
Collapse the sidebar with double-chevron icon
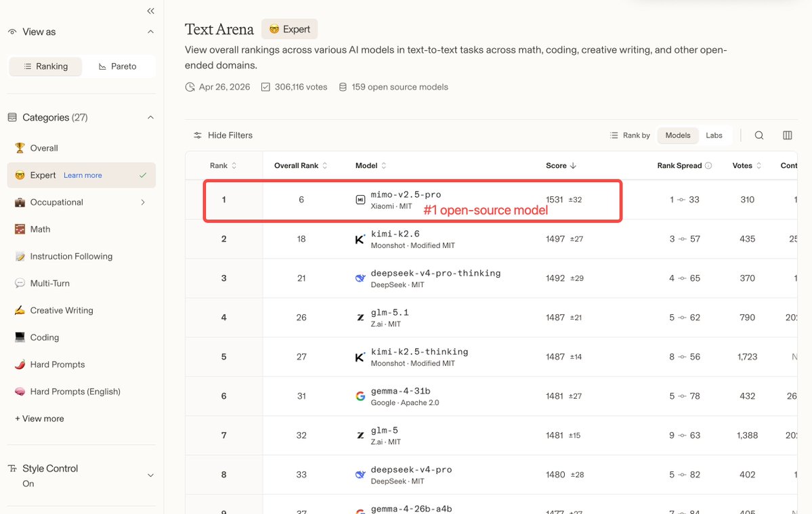tap(150, 11)
